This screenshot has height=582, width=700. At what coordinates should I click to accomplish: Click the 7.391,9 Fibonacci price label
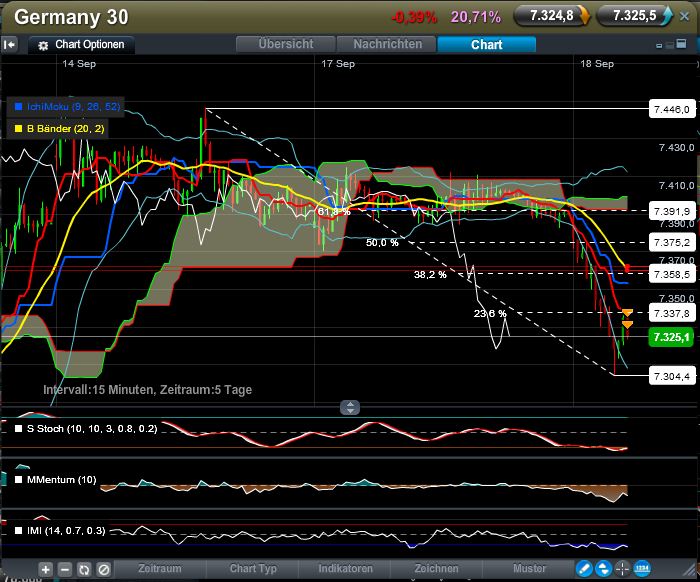pos(671,211)
